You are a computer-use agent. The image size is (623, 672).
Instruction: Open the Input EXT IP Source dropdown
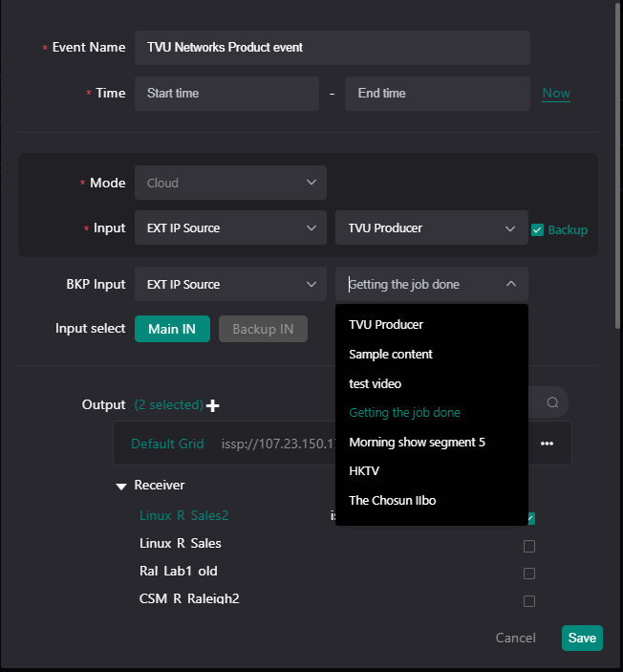point(230,228)
